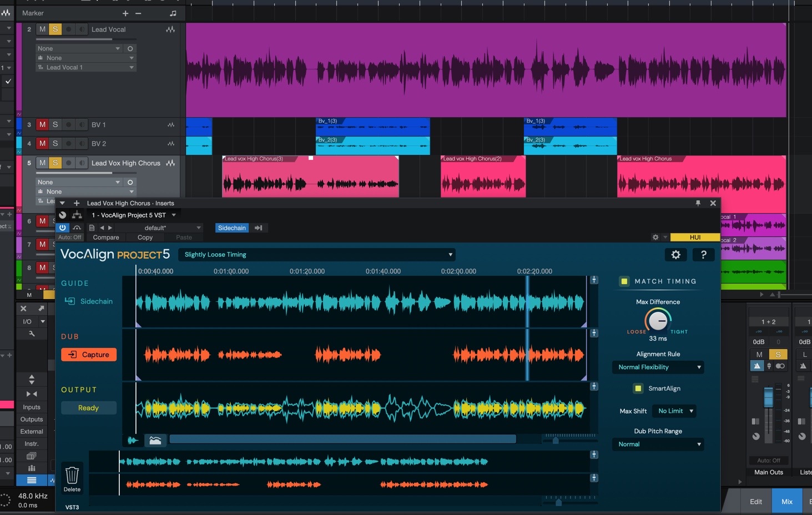Image resolution: width=812 pixels, height=515 pixels.
Task: Click the Sidechain button in plugin header
Action: [231, 228]
